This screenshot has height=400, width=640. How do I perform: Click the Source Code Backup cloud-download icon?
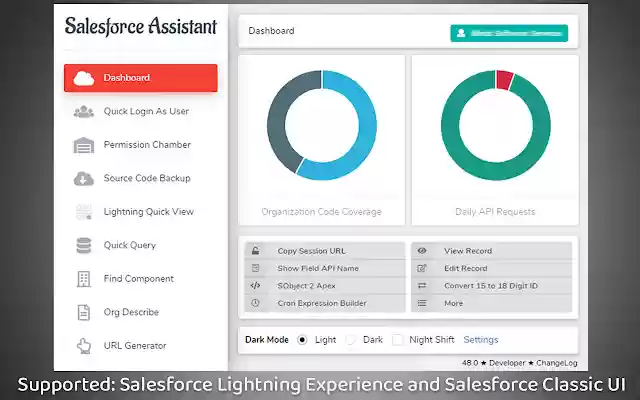tap(84, 178)
